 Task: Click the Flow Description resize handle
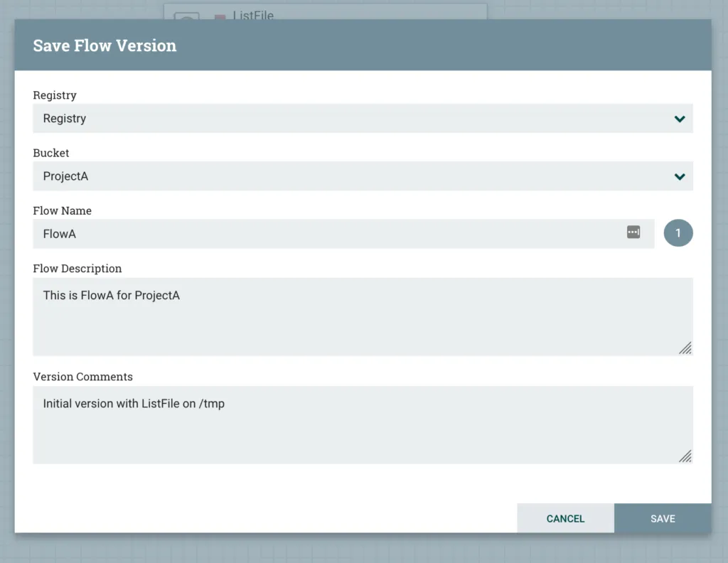[685, 348]
